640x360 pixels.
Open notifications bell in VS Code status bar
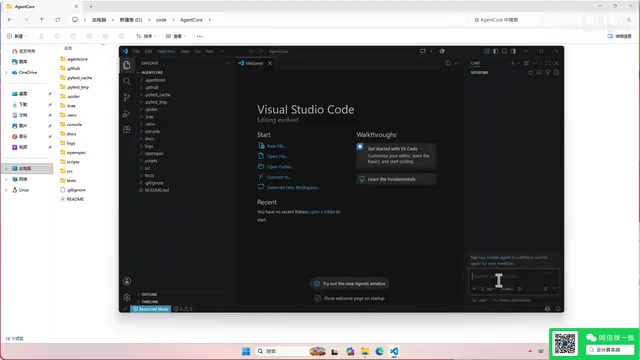pyautogui.click(x=558, y=309)
